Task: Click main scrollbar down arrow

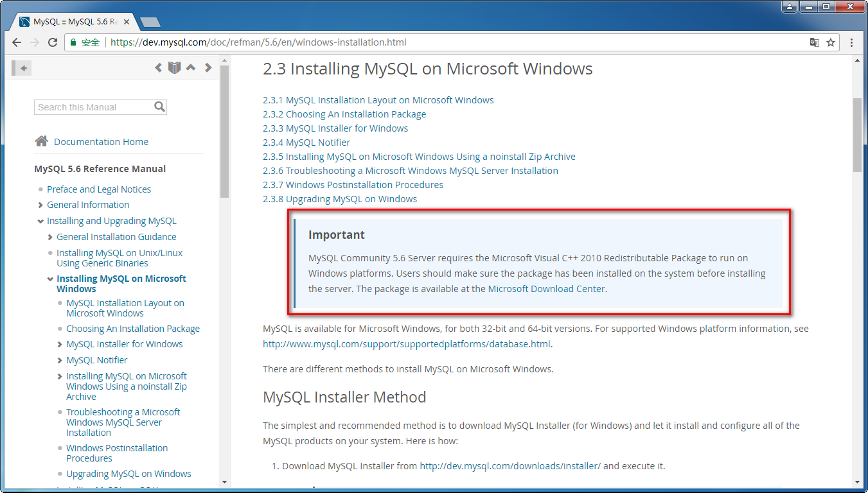Action: [x=857, y=481]
